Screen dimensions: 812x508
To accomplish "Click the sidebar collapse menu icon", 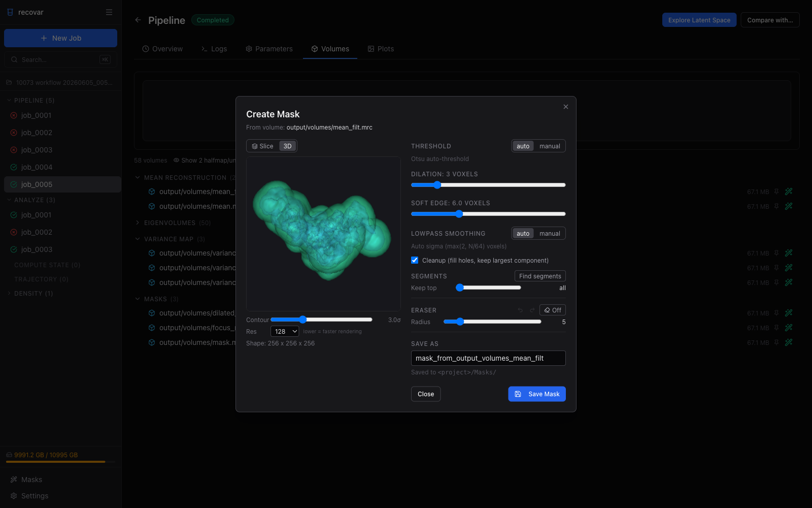I will coord(109,12).
